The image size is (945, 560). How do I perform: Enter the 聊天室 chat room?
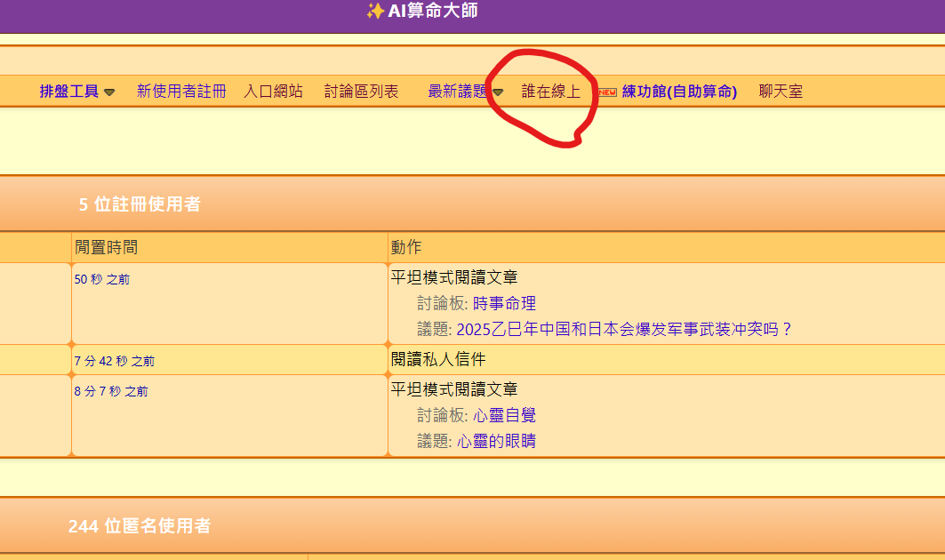click(781, 91)
